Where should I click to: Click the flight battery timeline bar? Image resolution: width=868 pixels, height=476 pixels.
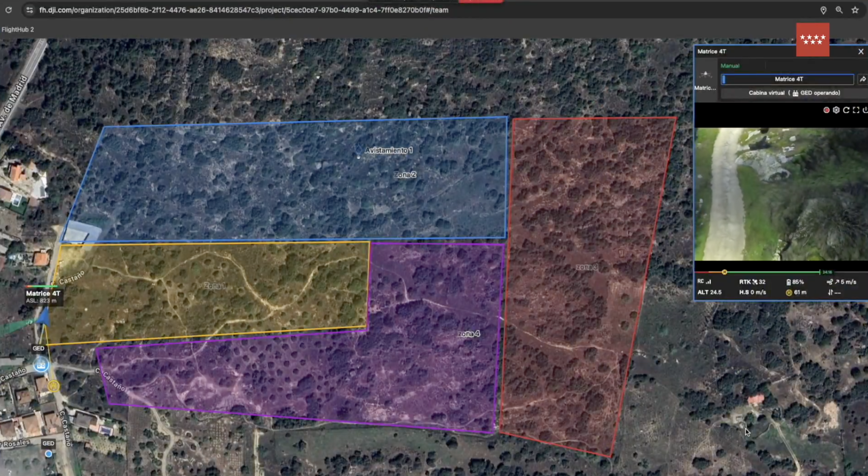773,272
